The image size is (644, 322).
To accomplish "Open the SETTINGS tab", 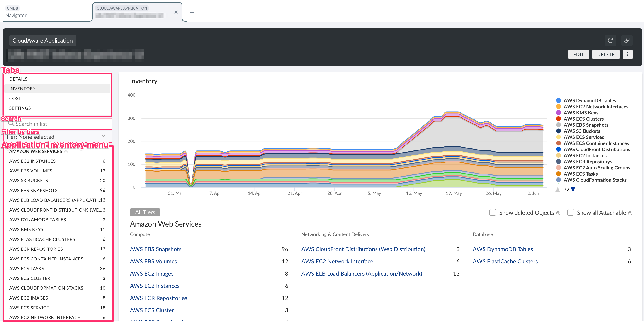I will (20, 108).
